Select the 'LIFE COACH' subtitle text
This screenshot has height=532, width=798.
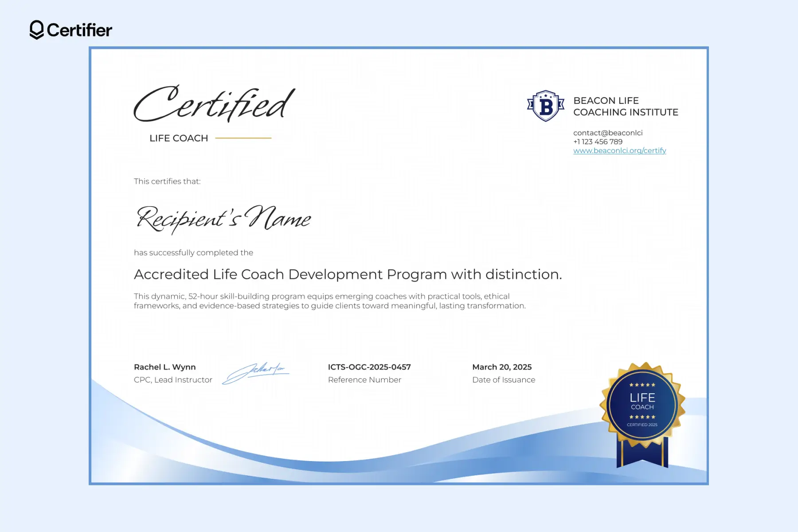(179, 138)
